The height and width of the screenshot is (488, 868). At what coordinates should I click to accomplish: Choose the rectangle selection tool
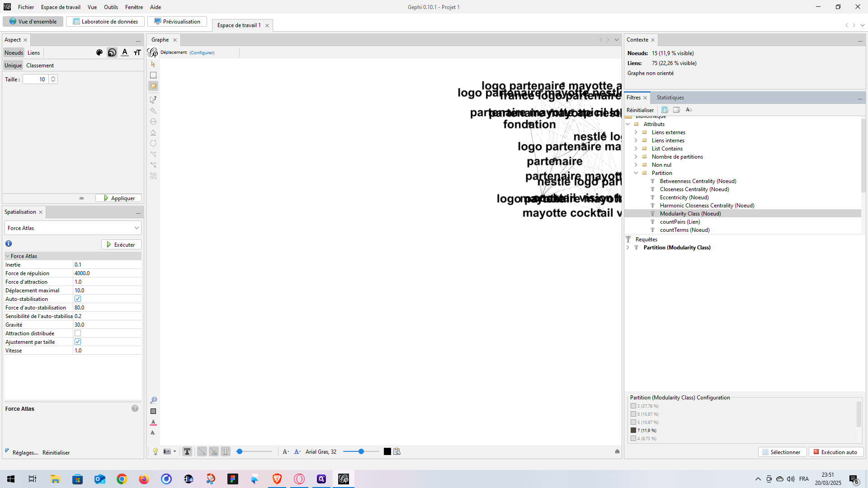click(x=153, y=75)
